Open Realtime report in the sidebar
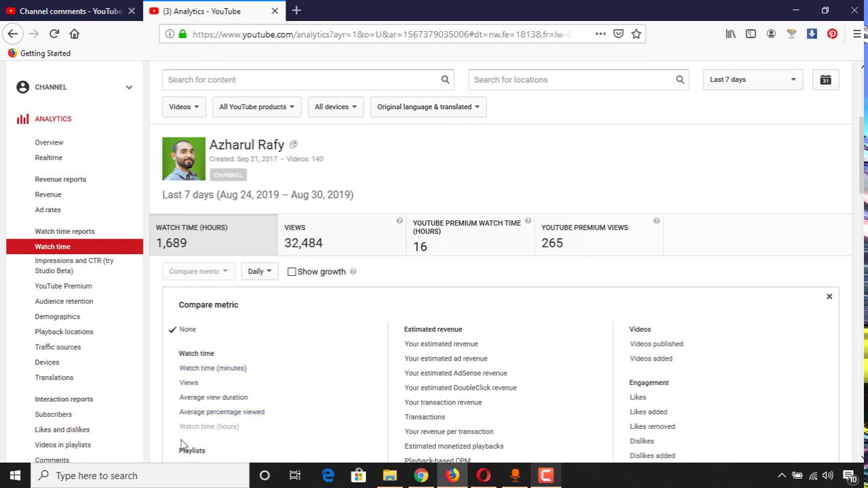Image resolution: width=868 pixels, height=488 pixels. click(x=48, y=158)
